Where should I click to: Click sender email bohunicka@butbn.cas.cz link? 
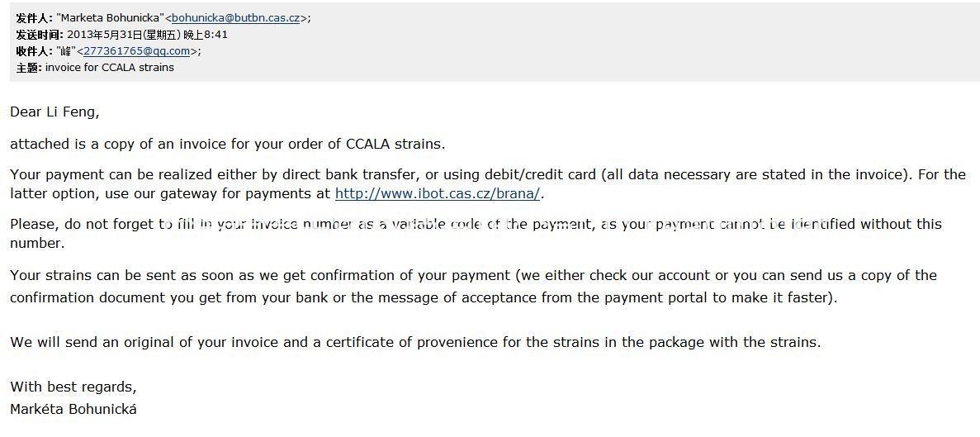(235, 18)
